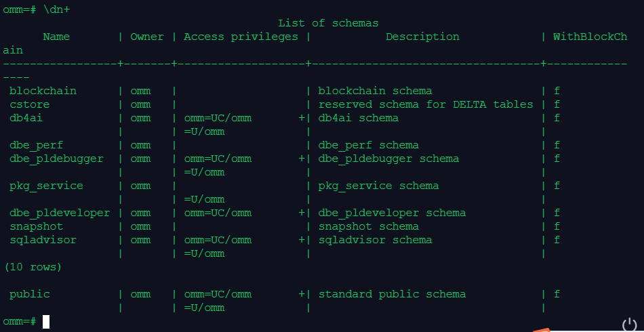The image size is (644, 332).
Task: Click the 'Description' column header
Action: [422, 37]
